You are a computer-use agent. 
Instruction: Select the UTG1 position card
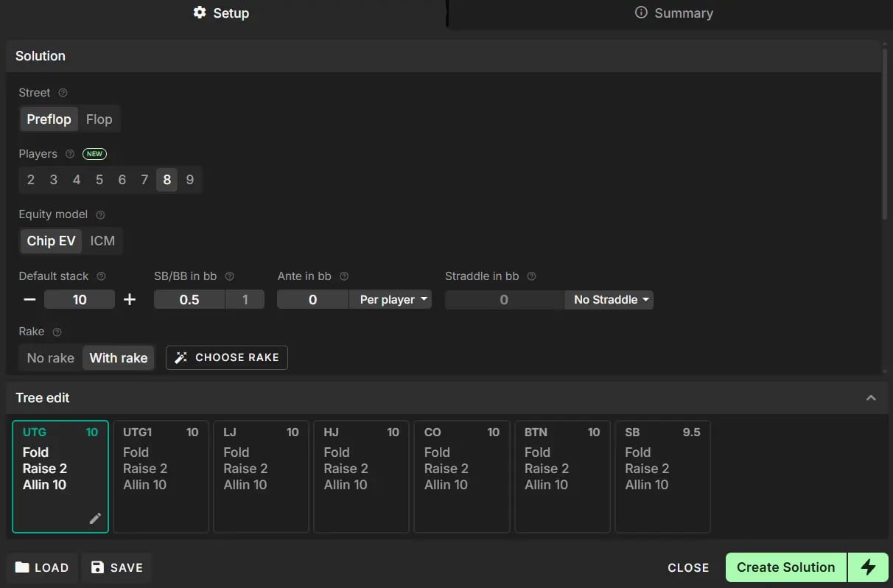161,477
